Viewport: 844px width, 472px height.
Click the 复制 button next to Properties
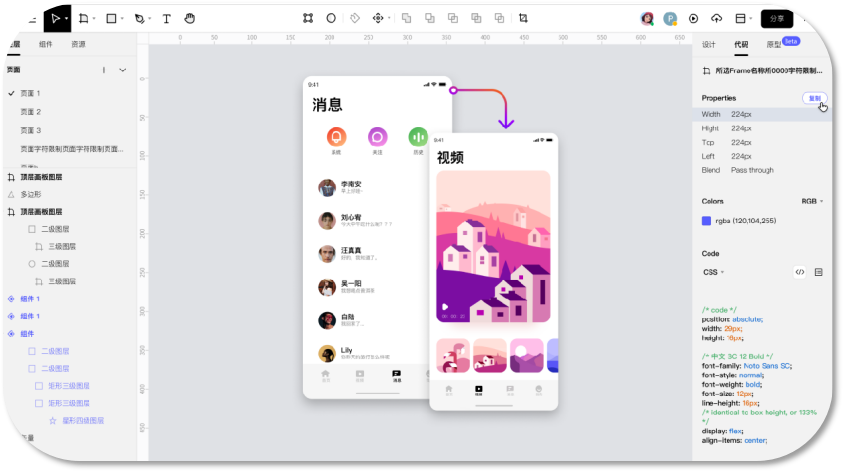pyautogui.click(x=814, y=98)
